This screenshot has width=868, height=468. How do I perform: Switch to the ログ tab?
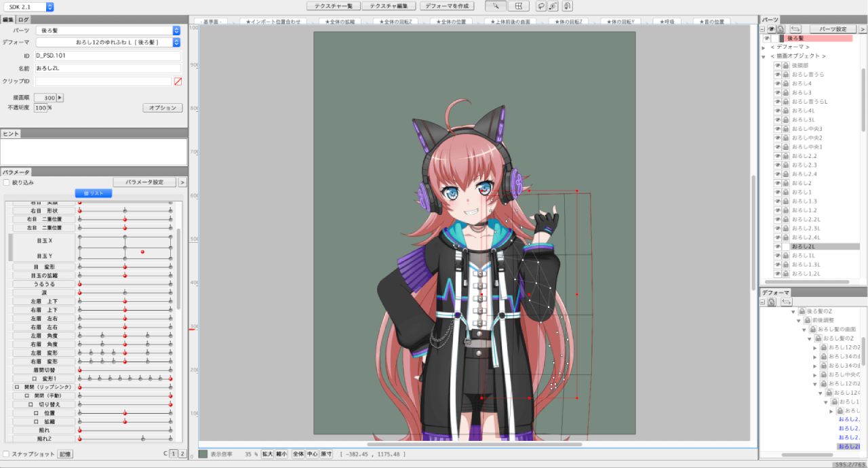pos(23,20)
